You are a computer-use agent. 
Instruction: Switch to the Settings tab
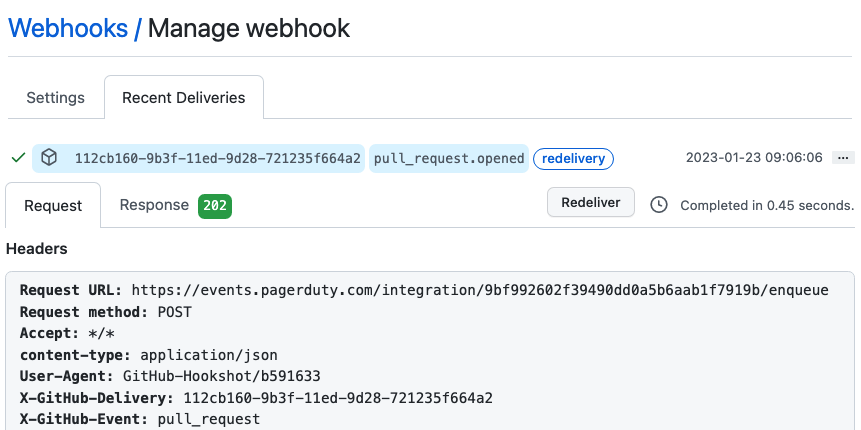tap(55, 98)
